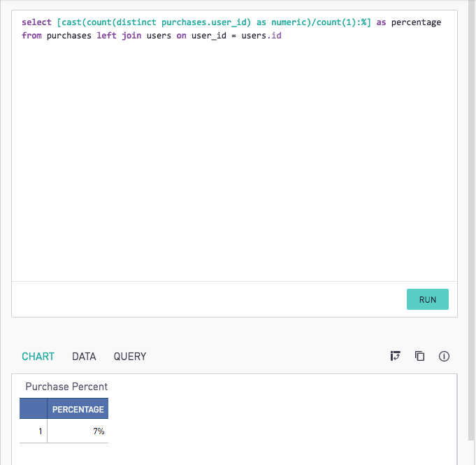Click the PERCENTAGE column header
The width and height of the screenshot is (476, 465).
pyautogui.click(x=78, y=409)
